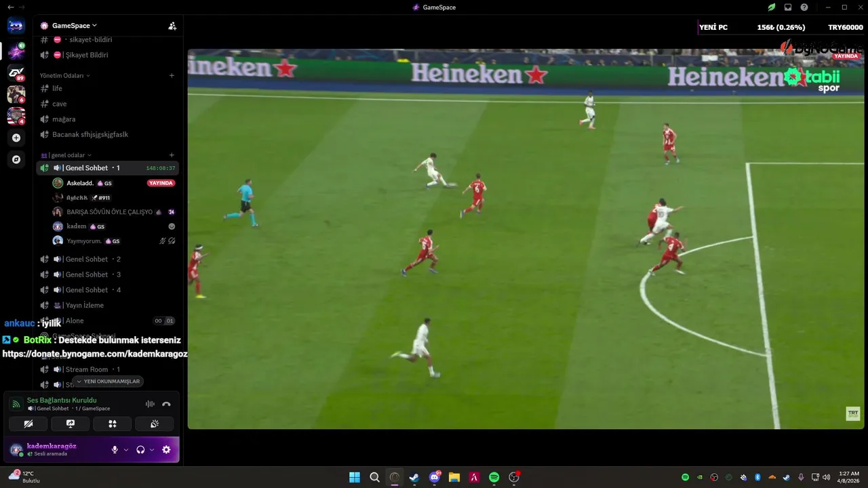868x488 pixels.
Task: Open Discord user settings gear
Action: (x=166, y=449)
